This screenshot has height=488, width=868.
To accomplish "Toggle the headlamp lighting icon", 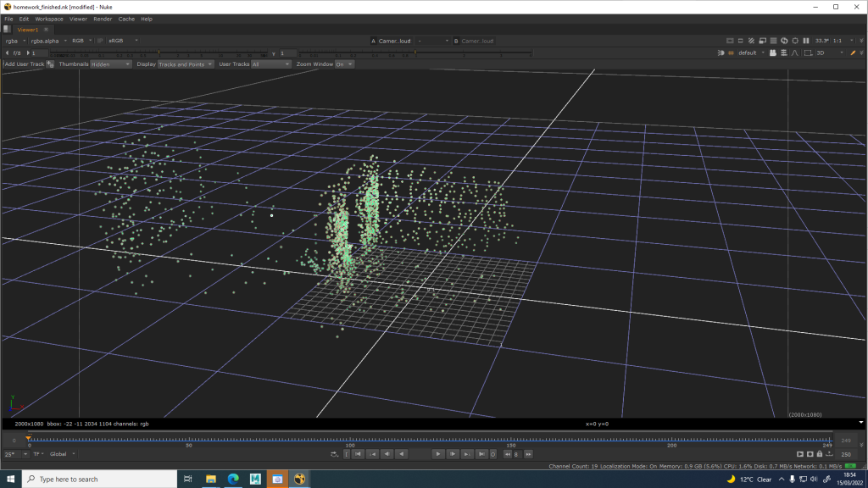I will coord(721,53).
